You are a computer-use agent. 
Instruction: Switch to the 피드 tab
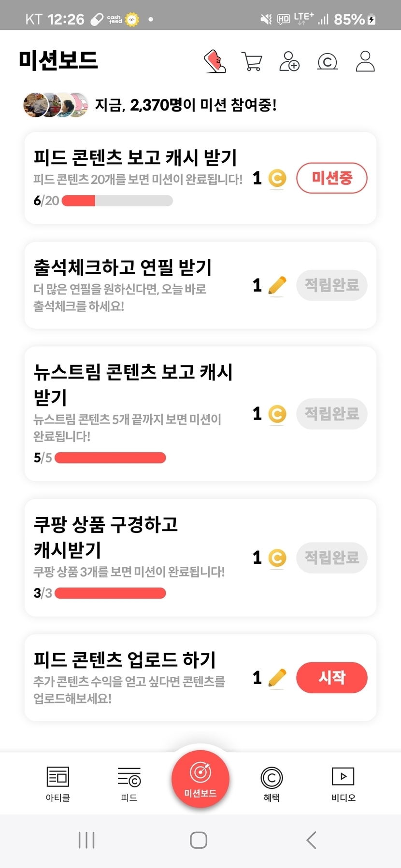click(129, 784)
